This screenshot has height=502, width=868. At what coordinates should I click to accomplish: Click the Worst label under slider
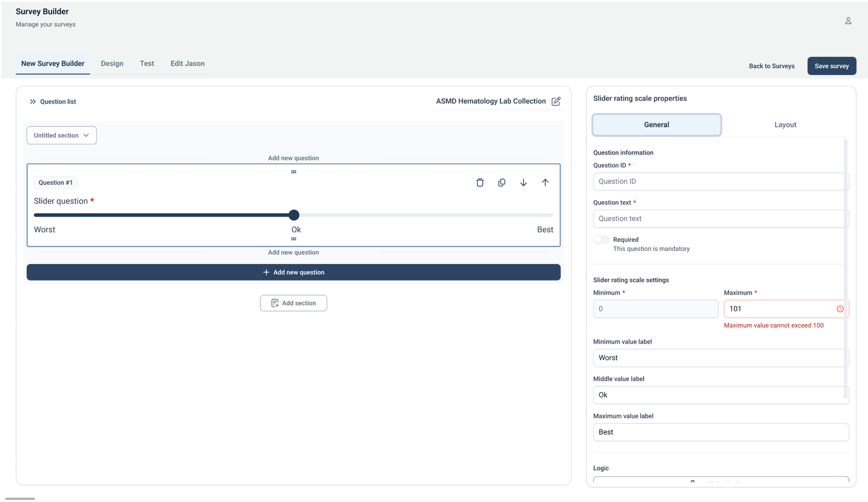[44, 230]
